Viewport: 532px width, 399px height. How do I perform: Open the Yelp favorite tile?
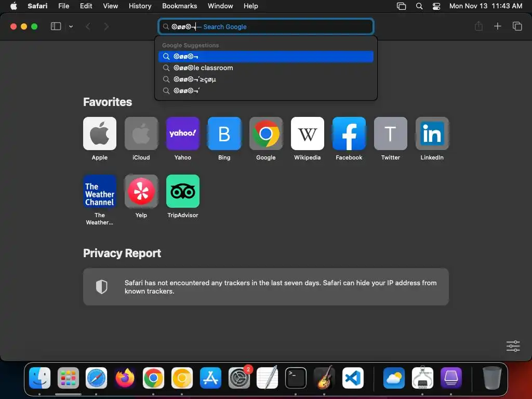pyautogui.click(x=141, y=191)
